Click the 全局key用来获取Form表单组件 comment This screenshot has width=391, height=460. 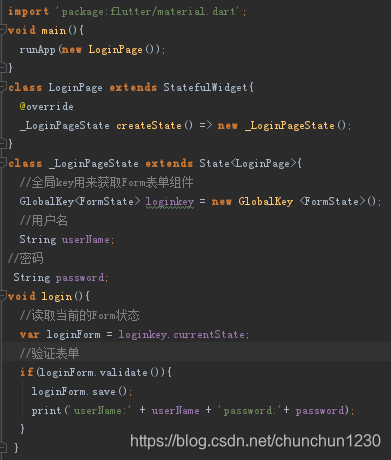click(x=106, y=182)
